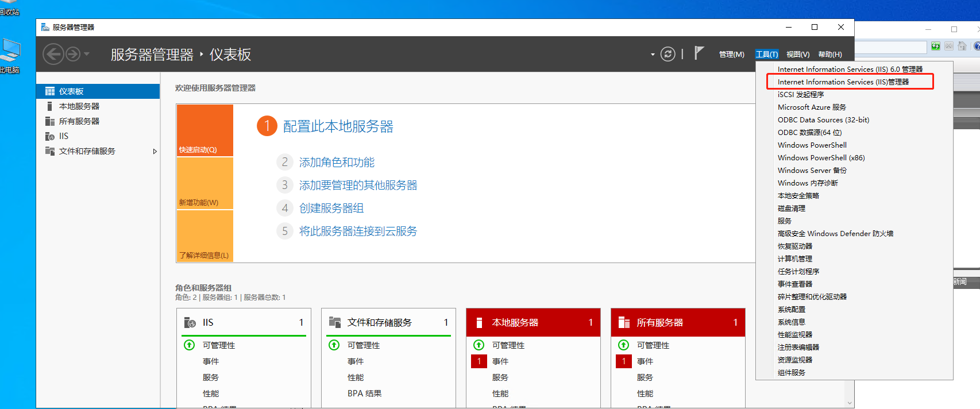Screen dimensions: 980x409
Task: Click 配置此本地服务器 link
Action: (338, 126)
